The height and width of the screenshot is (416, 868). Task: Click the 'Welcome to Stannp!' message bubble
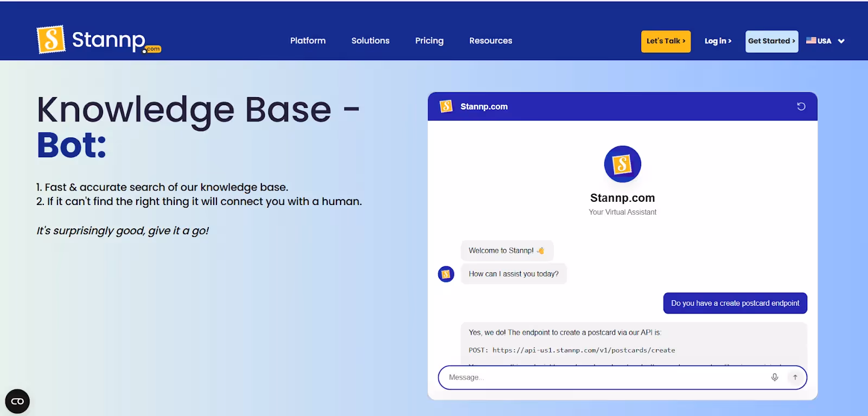[507, 251]
